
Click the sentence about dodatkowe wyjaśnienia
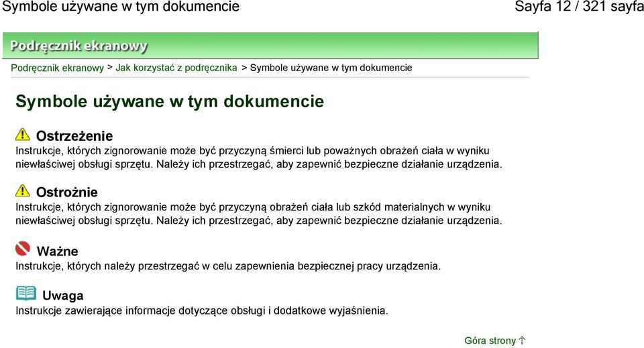point(202,310)
